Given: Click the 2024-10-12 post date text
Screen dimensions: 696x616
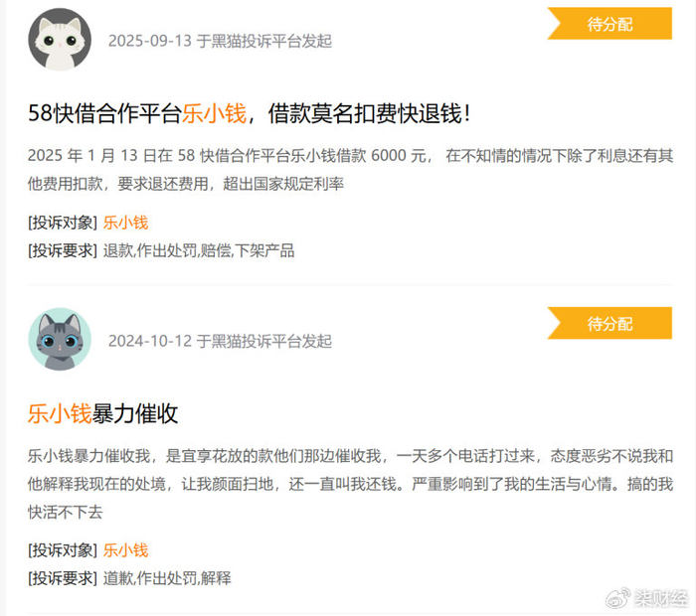Looking at the screenshot, I should pyautogui.click(x=150, y=341).
